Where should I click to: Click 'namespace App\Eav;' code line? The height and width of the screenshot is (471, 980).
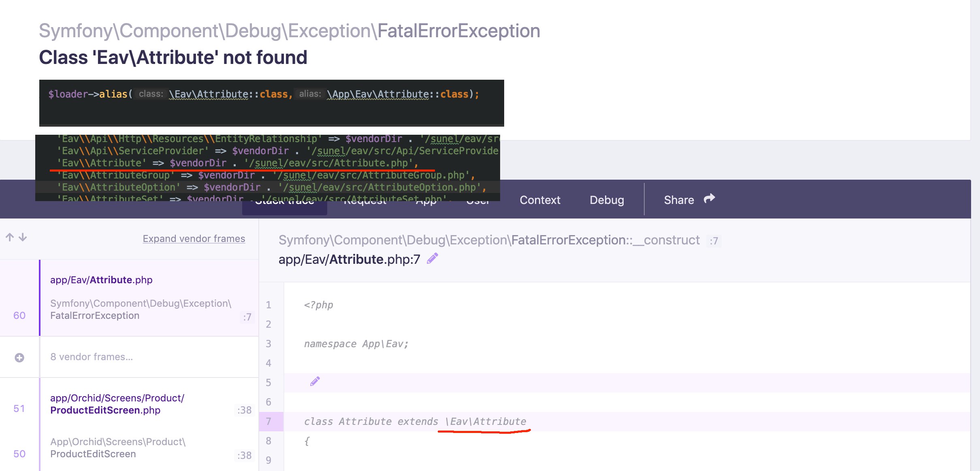tap(356, 344)
